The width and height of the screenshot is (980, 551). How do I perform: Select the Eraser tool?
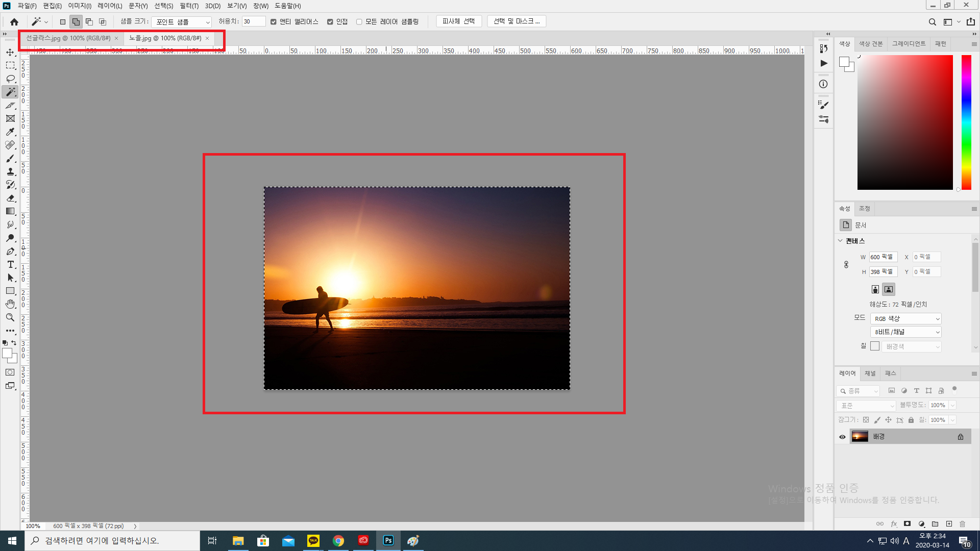(10, 198)
